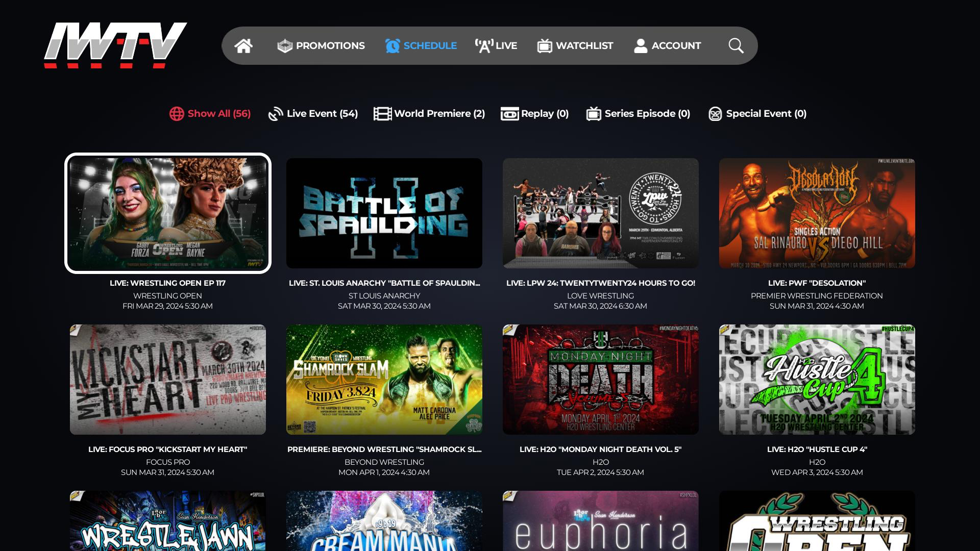Open the WrestleJawn thumbnail
This screenshot has width=980, height=551.
tap(168, 521)
